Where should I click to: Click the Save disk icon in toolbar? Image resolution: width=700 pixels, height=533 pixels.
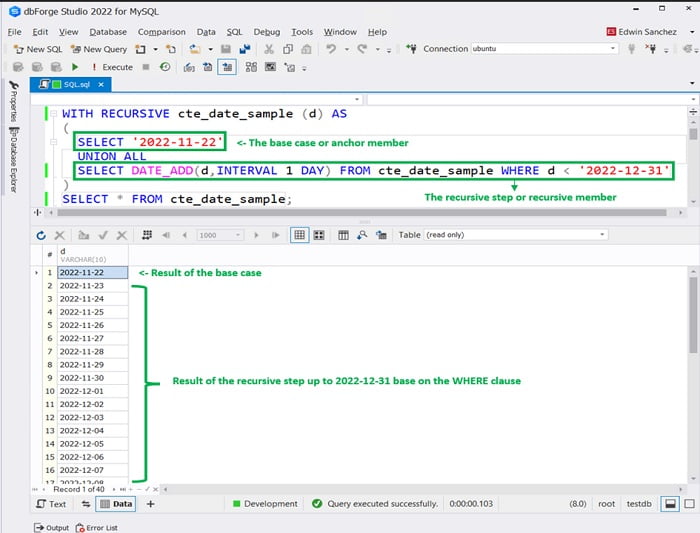pos(227,49)
